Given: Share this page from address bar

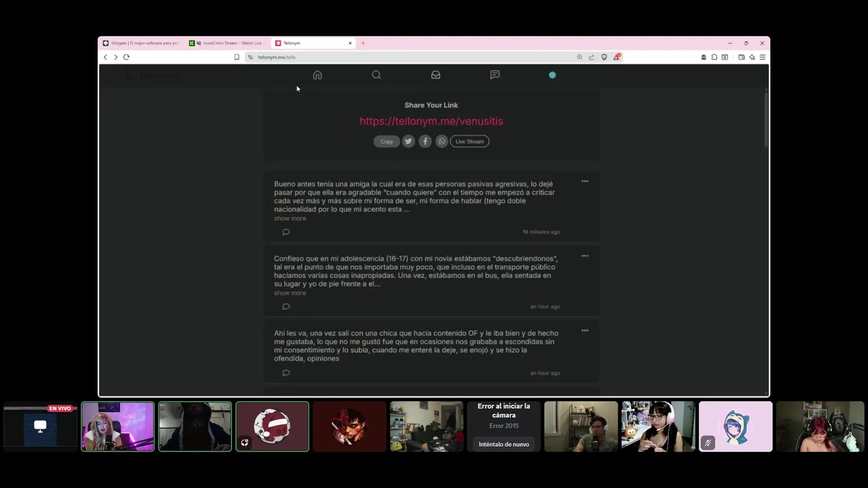Looking at the screenshot, I should pyautogui.click(x=591, y=57).
